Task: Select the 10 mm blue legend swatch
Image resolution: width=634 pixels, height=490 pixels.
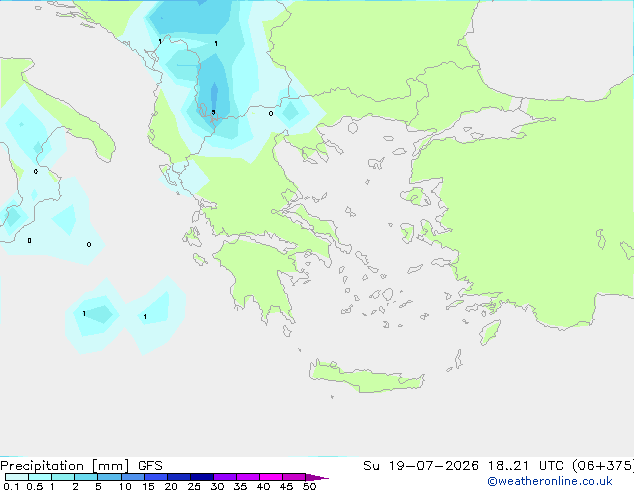Action: pos(133,477)
